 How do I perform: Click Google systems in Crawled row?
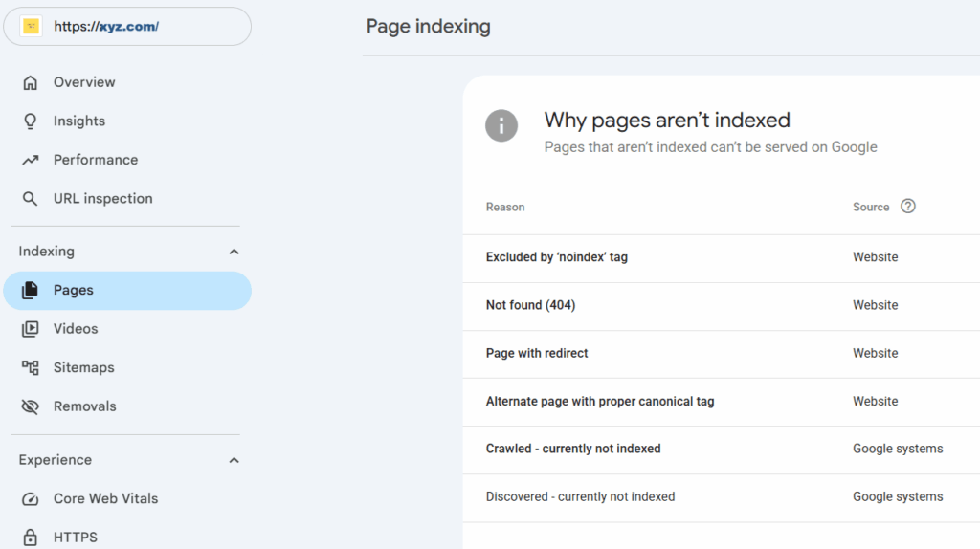[x=898, y=449]
